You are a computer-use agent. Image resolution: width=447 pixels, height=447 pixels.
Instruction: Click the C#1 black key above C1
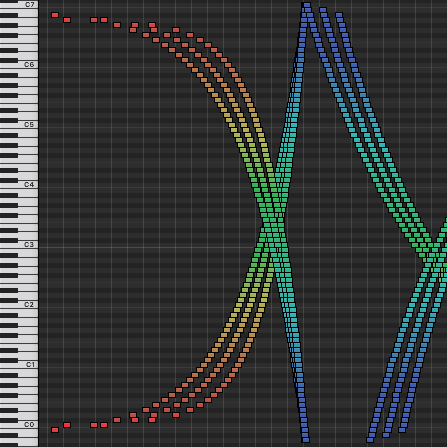click(x=9, y=360)
